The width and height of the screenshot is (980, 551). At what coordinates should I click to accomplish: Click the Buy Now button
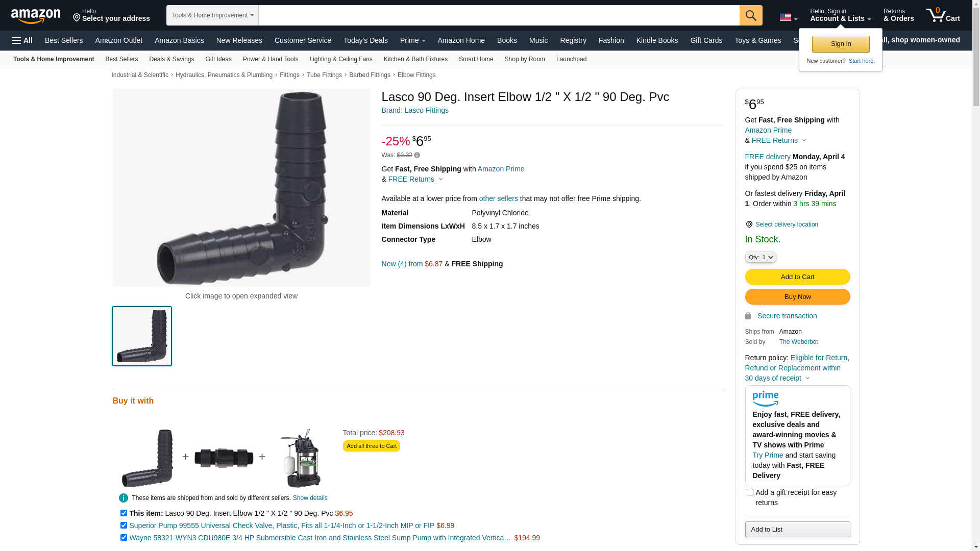pos(797,297)
